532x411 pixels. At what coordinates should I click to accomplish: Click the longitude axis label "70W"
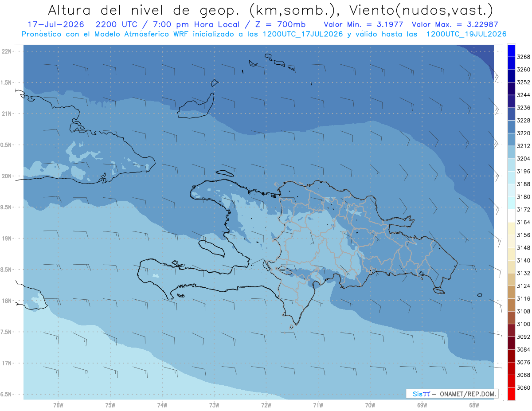click(370, 405)
